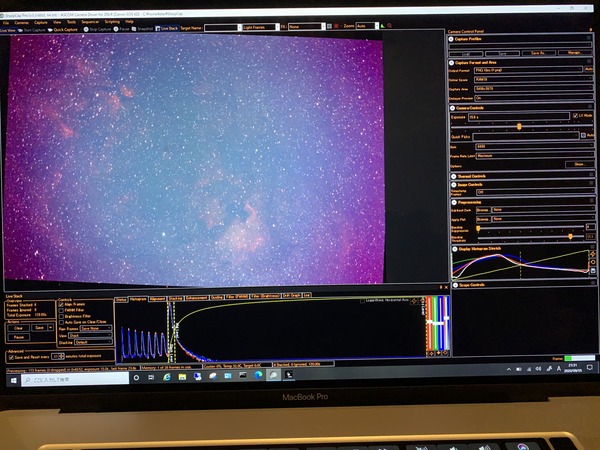This screenshot has width=600, height=450.
Task: Click the Clear button in Live Stack Actions
Action: tap(18, 328)
